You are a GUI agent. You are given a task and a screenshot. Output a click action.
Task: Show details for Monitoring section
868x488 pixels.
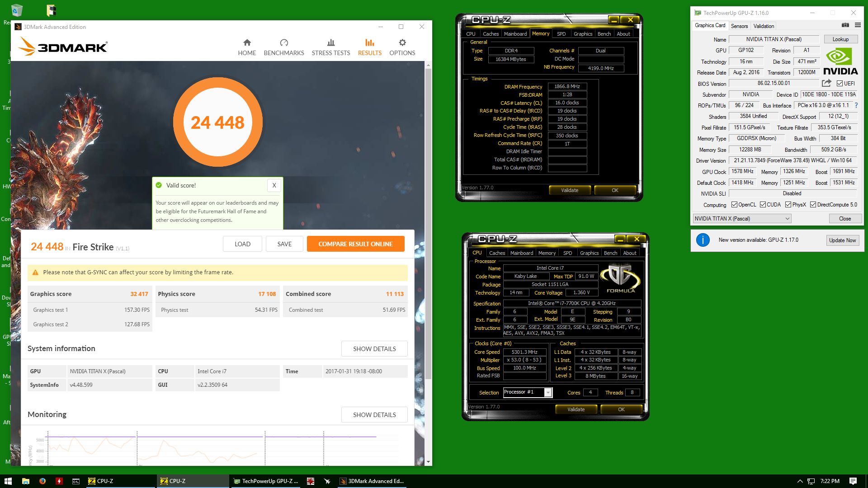(374, 415)
